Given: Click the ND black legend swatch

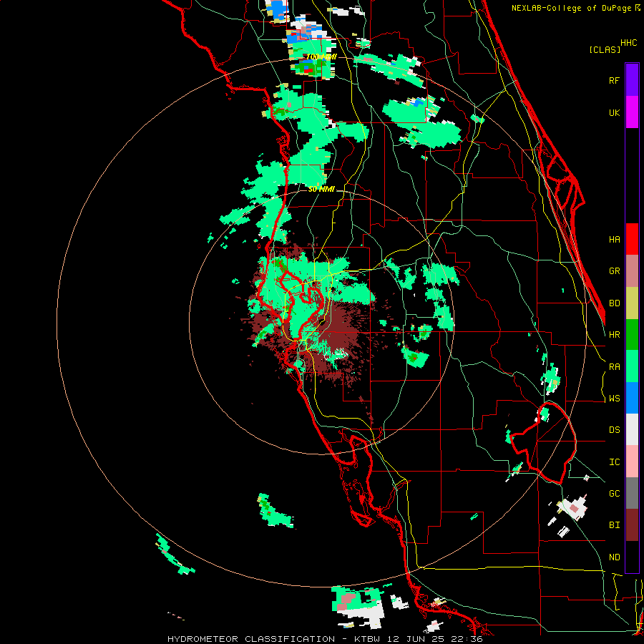Looking at the screenshot, I should (632, 557).
